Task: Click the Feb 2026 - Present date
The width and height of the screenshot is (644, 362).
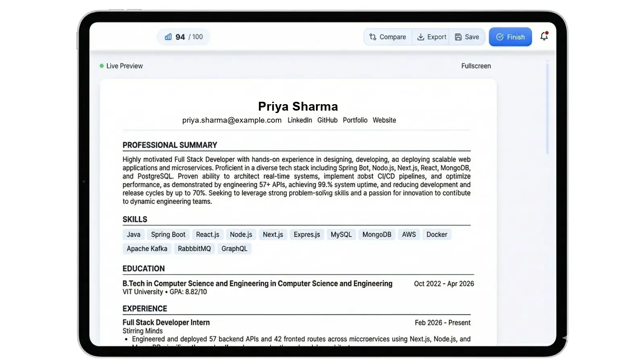Action: 443,323
